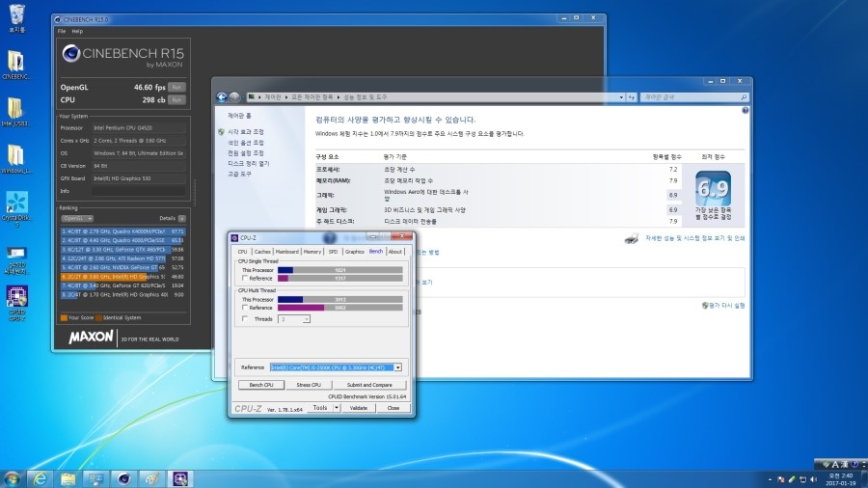Open the CINEBENCH folder on desktop
868x488 pixels.
(16, 62)
